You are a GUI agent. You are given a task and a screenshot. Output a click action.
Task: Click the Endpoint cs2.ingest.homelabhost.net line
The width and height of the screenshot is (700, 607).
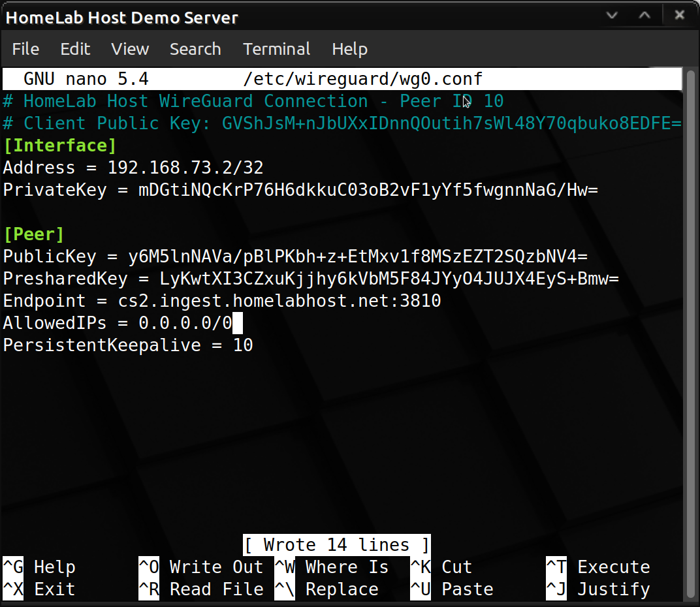(222, 301)
